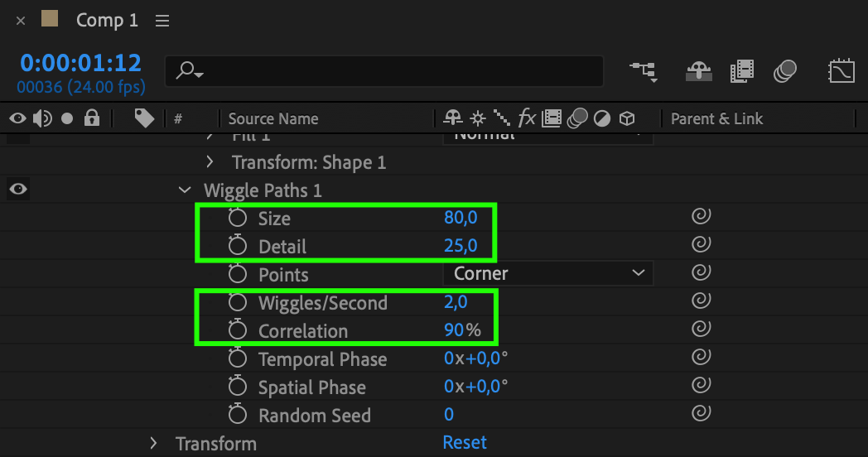868x457 pixels.
Task: Open the Composition Mini-Flowchart icon
Action: tap(644, 72)
